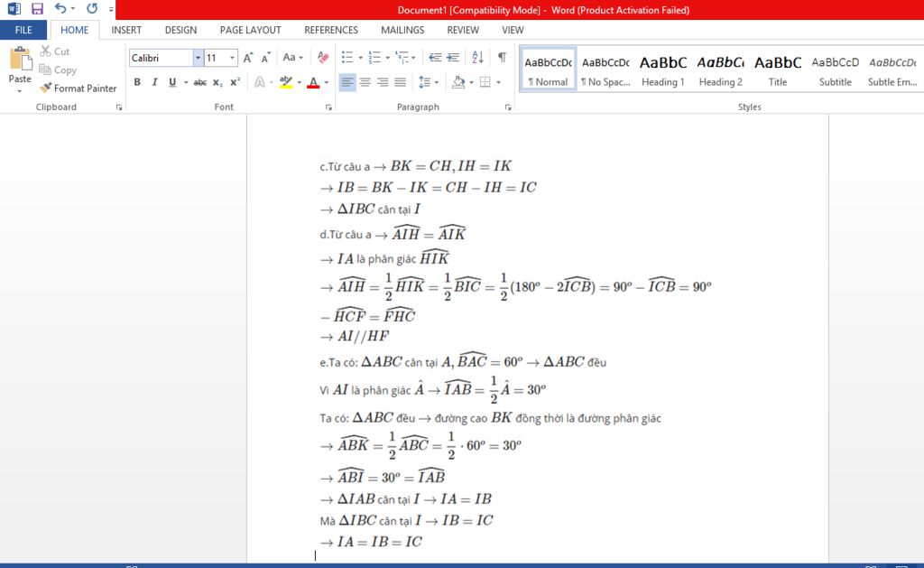This screenshot has width=924, height=568.
Task: Click the Borders grid icon
Action: (485, 82)
